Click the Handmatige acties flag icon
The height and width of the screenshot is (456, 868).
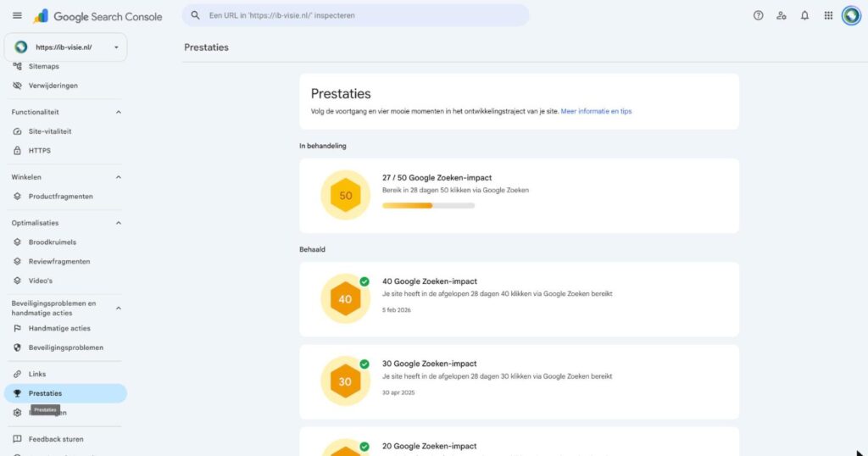(x=17, y=328)
